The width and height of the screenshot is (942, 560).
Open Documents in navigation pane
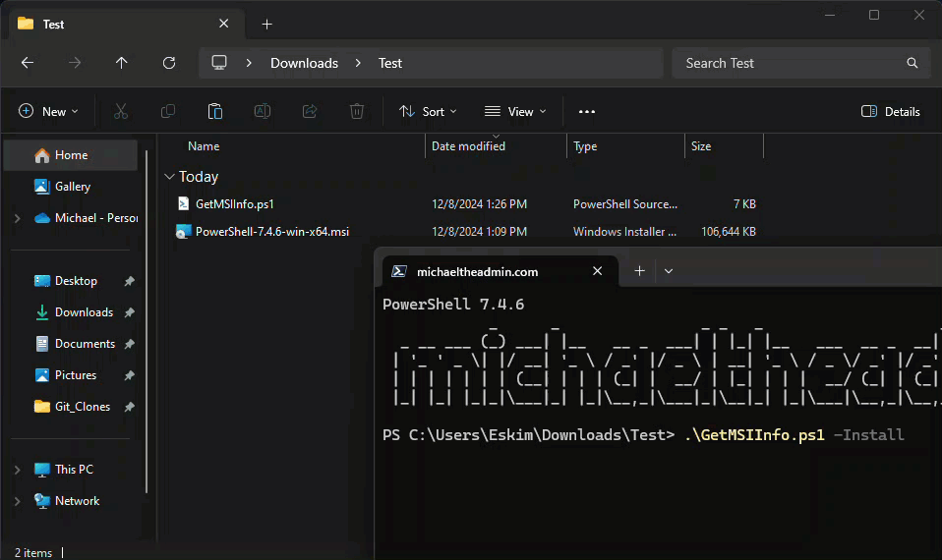pyautogui.click(x=71, y=344)
